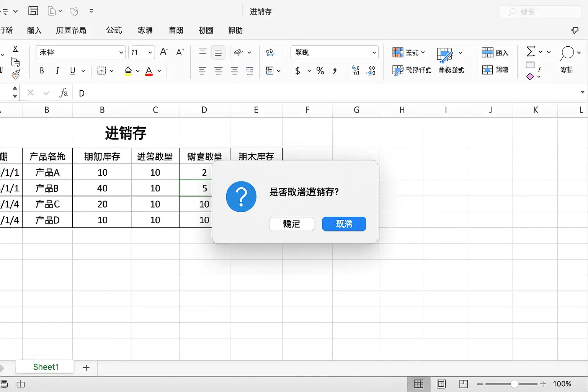Open the font name dropdown
This screenshot has width=588, height=392.
[121, 52]
